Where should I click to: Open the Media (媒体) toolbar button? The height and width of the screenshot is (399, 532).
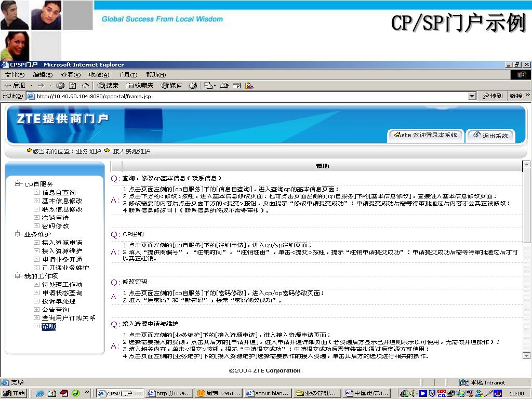point(171,86)
